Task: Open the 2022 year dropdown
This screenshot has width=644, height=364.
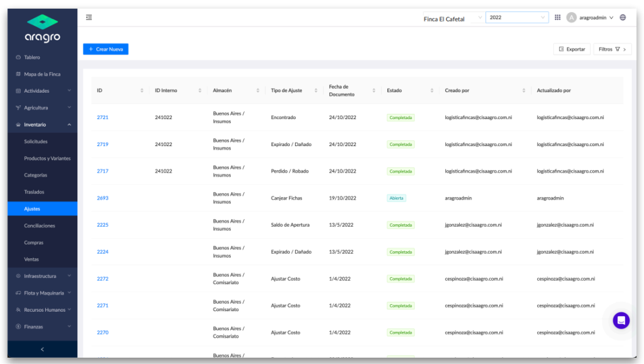Action: pyautogui.click(x=517, y=17)
